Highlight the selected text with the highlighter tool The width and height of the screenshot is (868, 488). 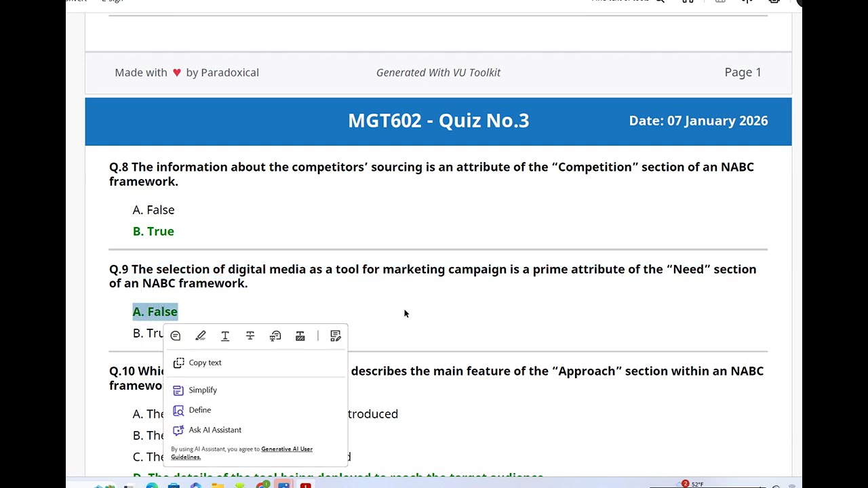tap(201, 336)
